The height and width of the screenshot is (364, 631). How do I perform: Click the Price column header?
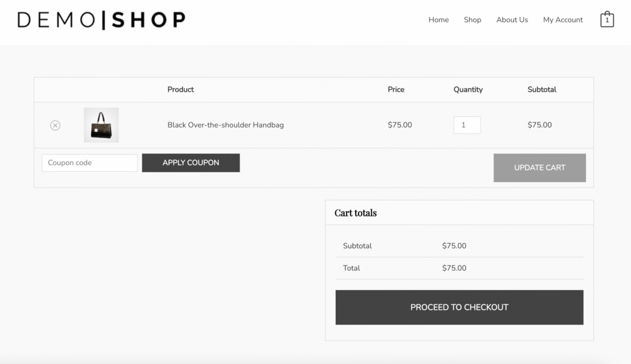point(396,89)
